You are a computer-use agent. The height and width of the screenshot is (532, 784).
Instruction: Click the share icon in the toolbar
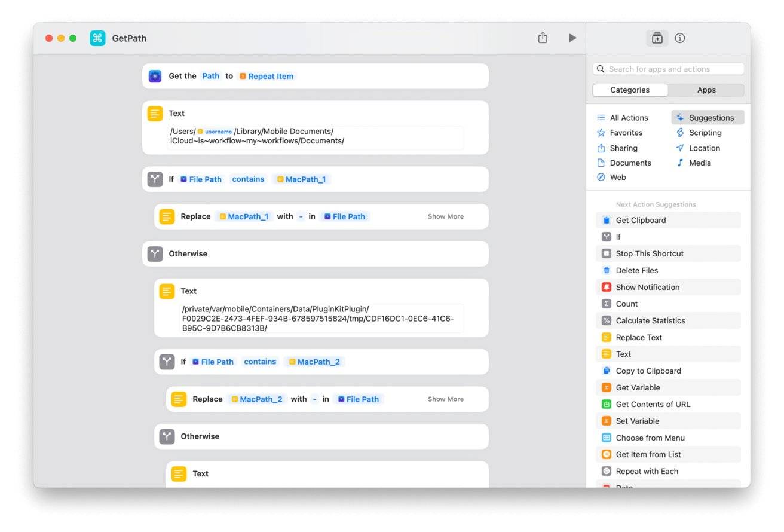[x=542, y=38]
